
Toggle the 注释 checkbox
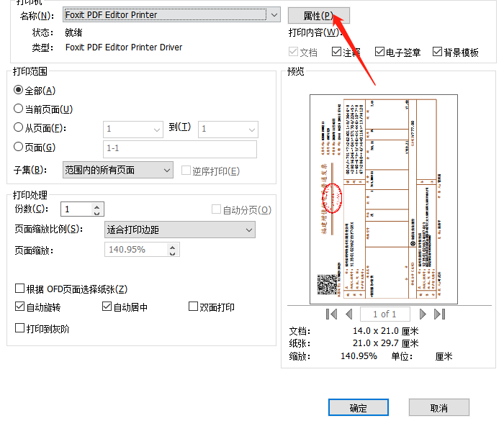pyautogui.click(x=336, y=52)
